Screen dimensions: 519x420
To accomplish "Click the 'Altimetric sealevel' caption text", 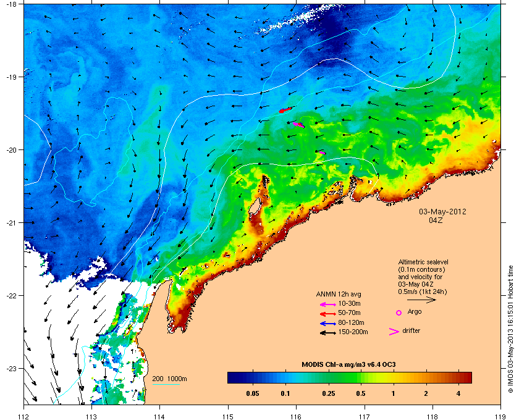I will coord(423,262).
